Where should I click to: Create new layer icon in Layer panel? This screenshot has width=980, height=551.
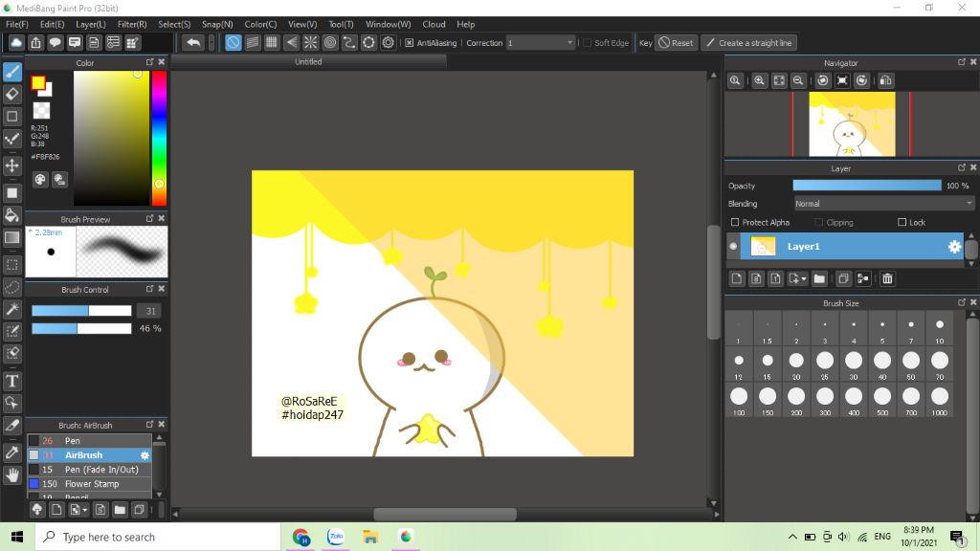tap(737, 278)
